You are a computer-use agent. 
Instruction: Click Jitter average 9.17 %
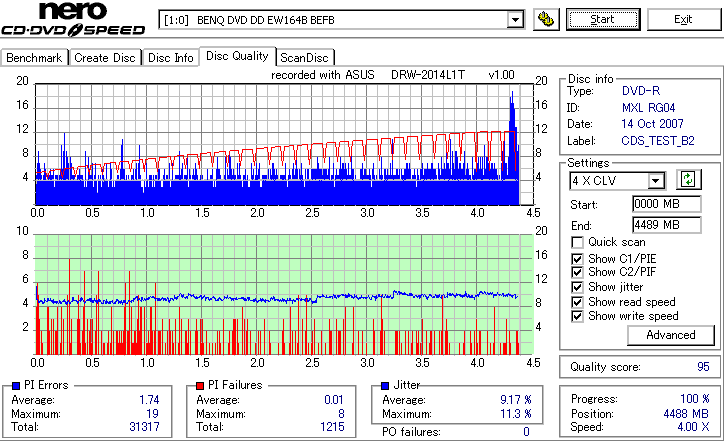point(516,399)
